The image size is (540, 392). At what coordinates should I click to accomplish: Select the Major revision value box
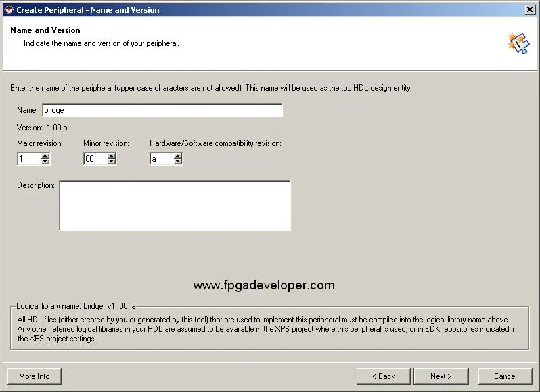point(28,160)
